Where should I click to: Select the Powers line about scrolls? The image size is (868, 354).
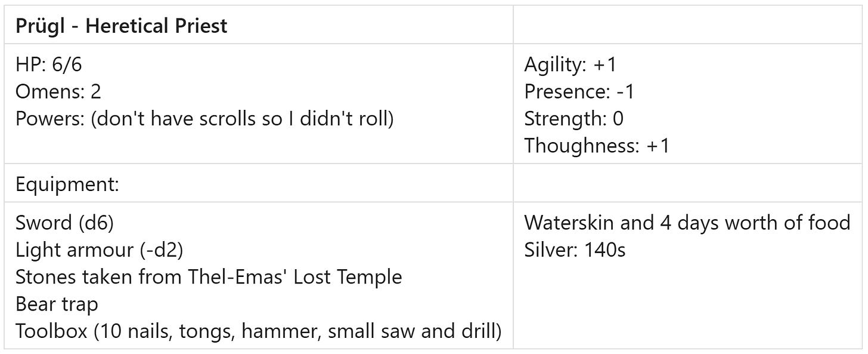[204, 119]
